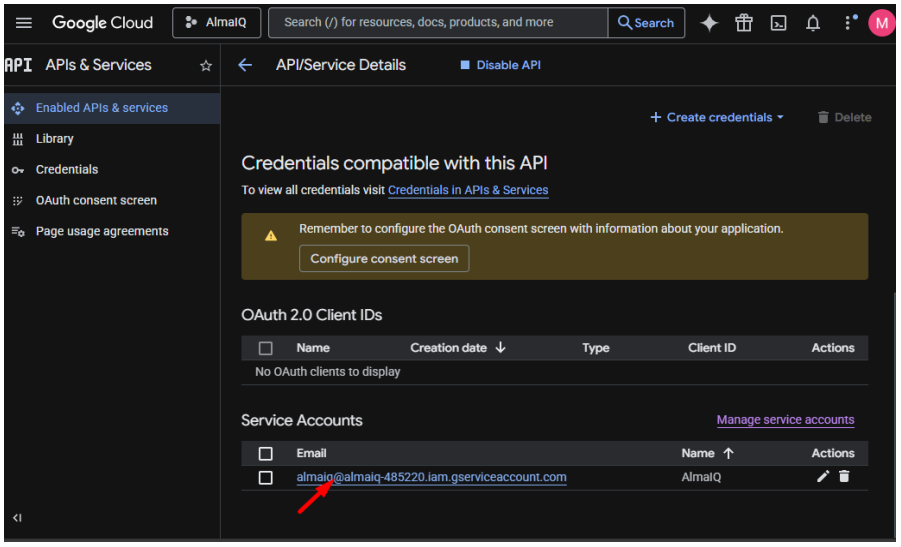This screenshot has width=901, height=547.
Task: Open the M account avatar
Action: [x=881, y=23]
